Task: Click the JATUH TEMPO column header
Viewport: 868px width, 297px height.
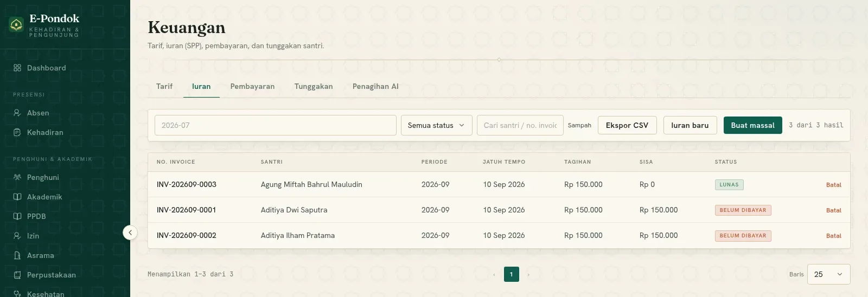Action: [504, 162]
